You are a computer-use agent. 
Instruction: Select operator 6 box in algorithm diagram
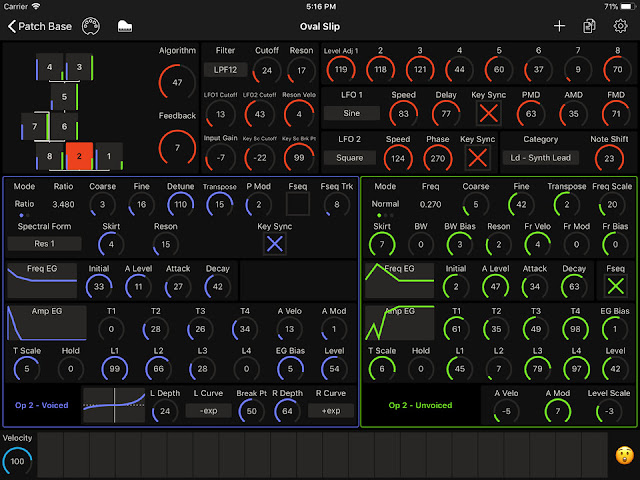(x=64, y=127)
